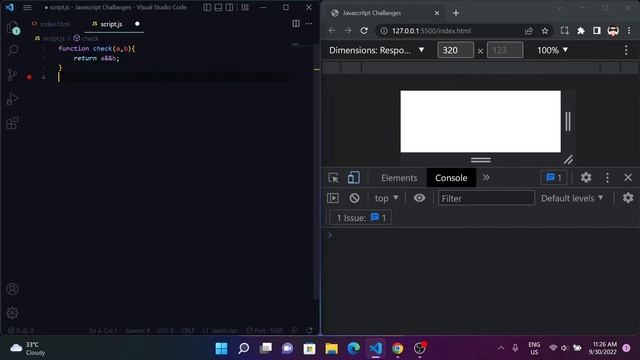Toggle the primary side bar layout icon
Screen dimensions: 640x360
coord(207,7)
